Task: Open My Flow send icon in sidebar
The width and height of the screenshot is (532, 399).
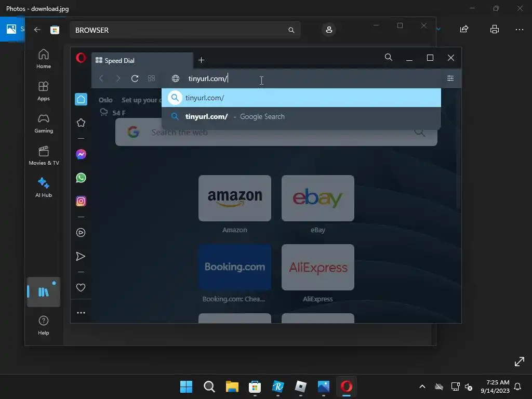Action: (x=81, y=256)
